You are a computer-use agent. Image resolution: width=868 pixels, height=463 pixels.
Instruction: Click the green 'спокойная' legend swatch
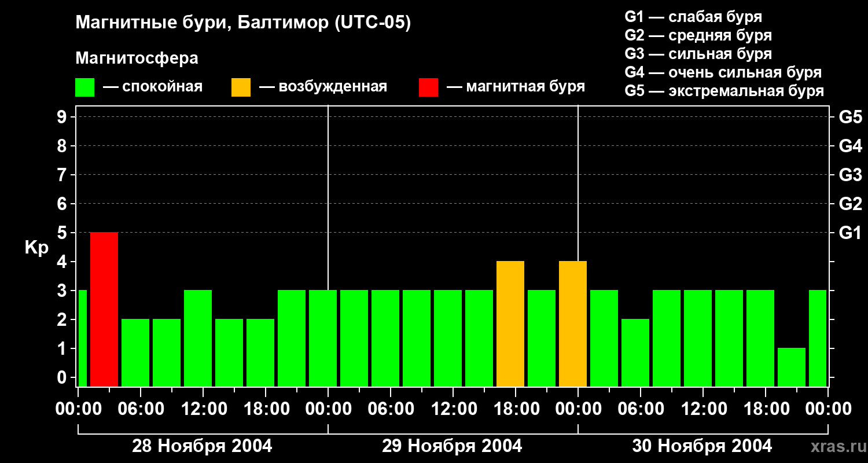84,87
